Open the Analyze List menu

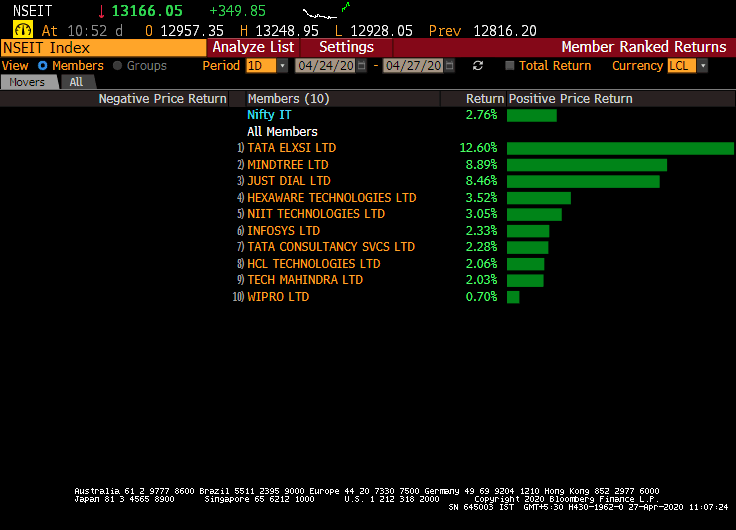point(253,47)
